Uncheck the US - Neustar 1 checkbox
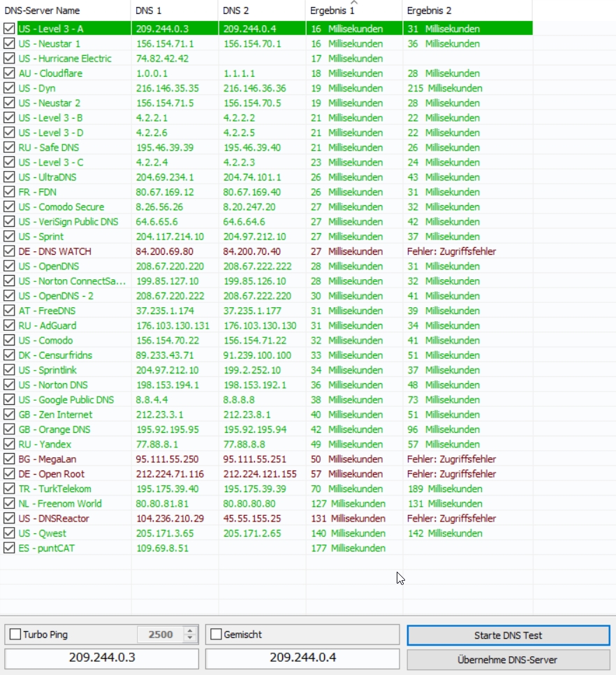The height and width of the screenshot is (675, 616). click(x=9, y=43)
